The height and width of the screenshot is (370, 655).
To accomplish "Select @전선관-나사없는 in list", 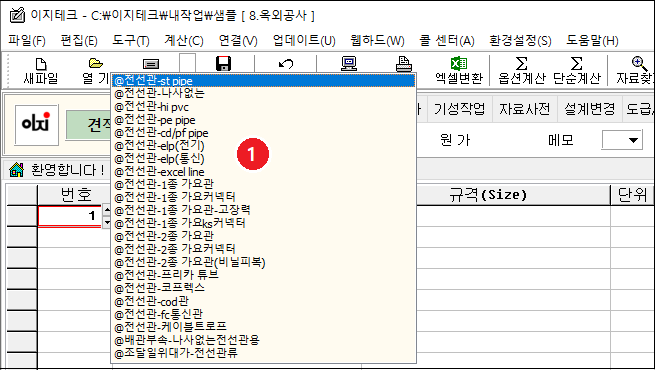I will (263, 94).
